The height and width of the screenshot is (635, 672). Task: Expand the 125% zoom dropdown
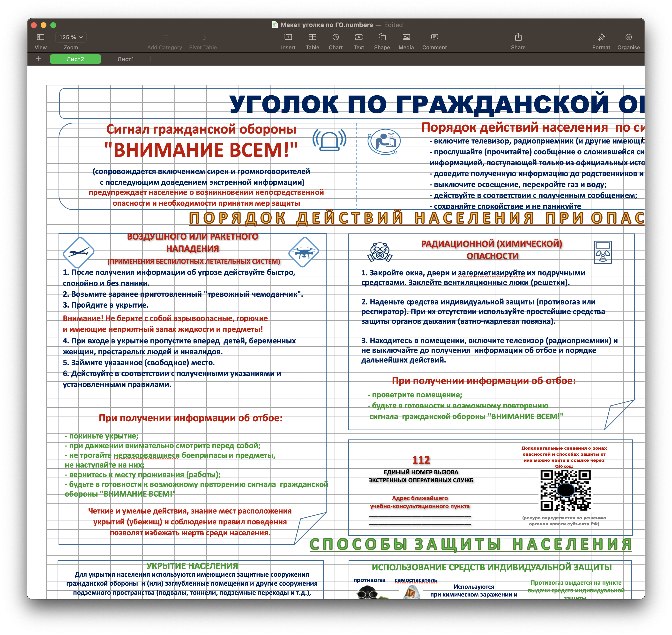71,37
